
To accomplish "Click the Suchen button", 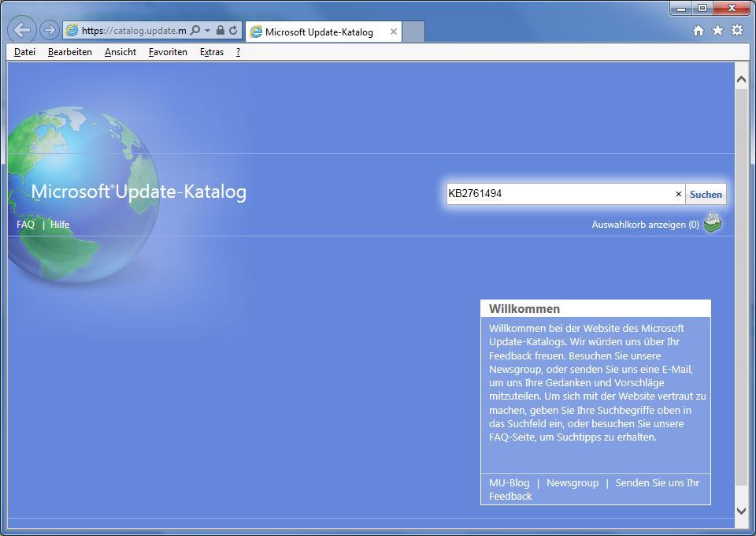I will pyautogui.click(x=706, y=195).
